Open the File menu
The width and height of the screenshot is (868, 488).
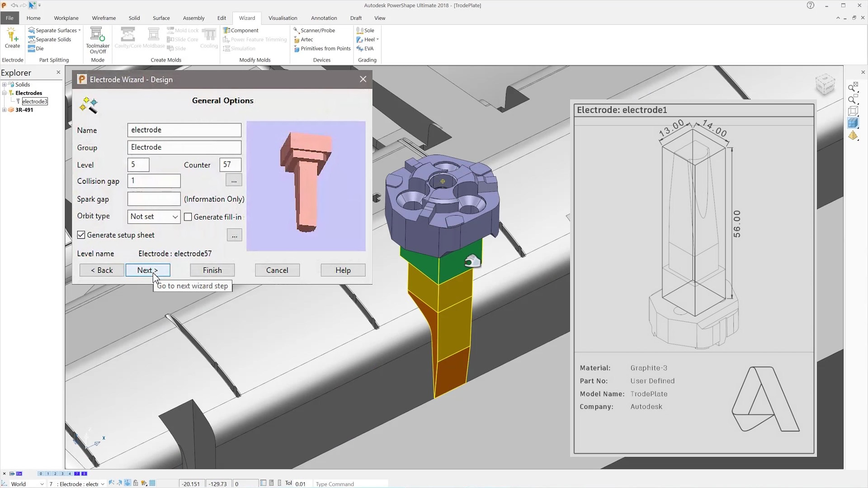[9, 18]
